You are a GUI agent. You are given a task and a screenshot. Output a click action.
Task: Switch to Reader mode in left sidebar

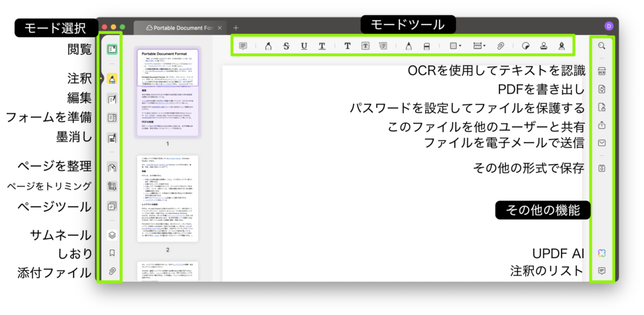tap(112, 49)
